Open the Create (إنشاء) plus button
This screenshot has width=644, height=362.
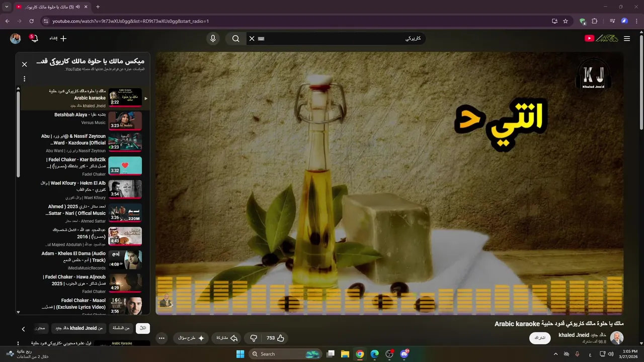click(x=58, y=38)
